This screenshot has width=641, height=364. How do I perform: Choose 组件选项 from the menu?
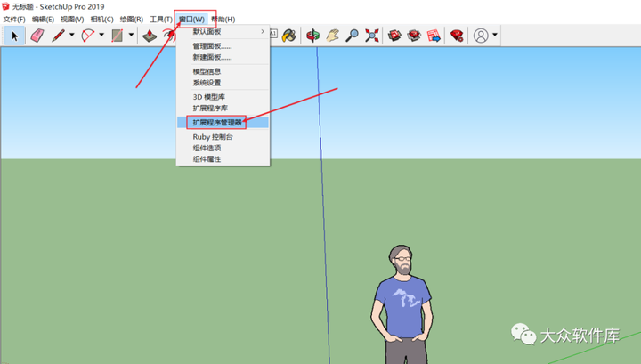(223, 148)
